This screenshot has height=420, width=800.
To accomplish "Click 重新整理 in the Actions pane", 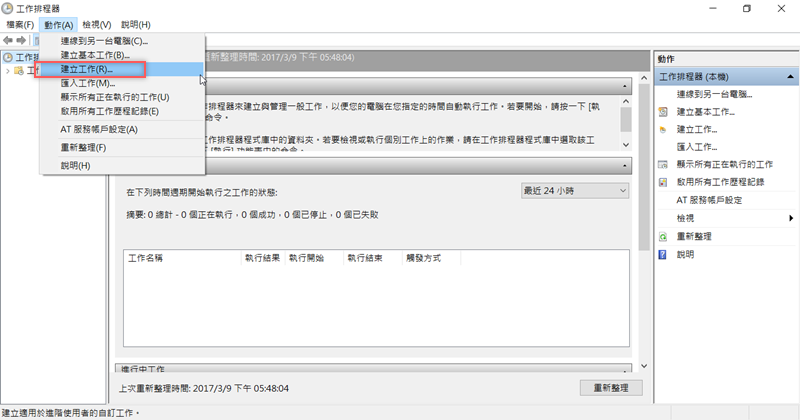I will 694,236.
